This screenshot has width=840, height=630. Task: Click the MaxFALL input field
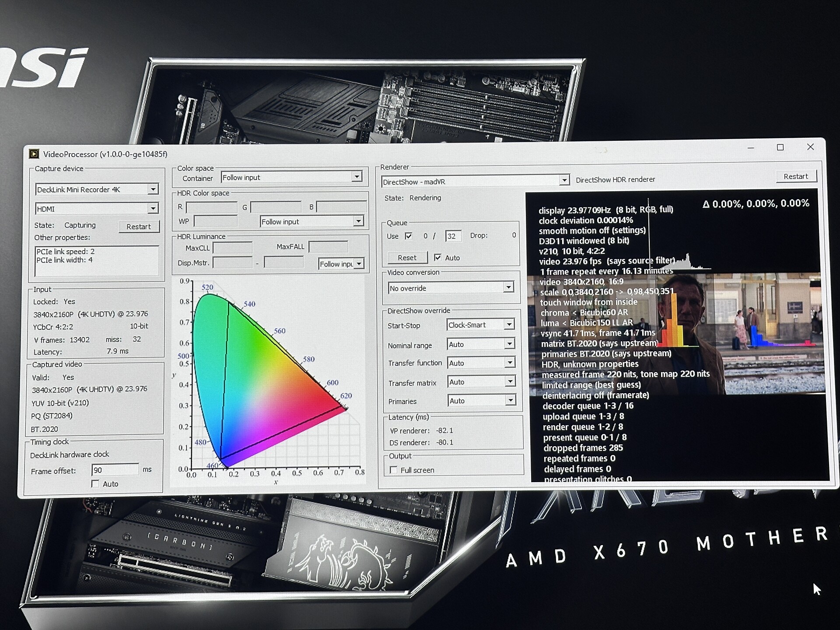point(328,247)
